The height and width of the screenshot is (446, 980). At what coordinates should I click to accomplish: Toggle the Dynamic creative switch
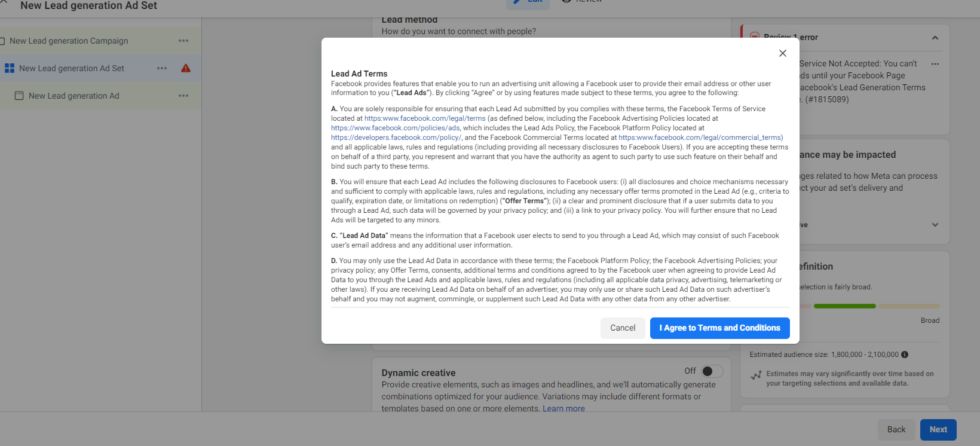click(712, 371)
